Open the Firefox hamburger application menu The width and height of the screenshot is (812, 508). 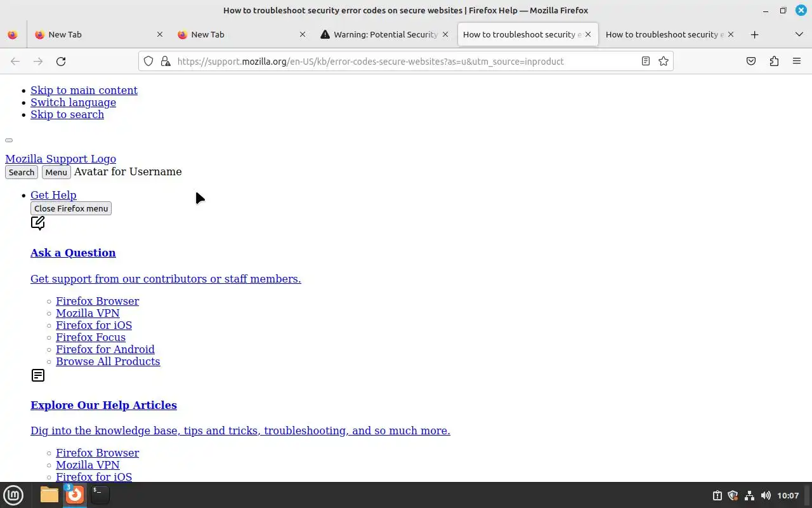797,61
